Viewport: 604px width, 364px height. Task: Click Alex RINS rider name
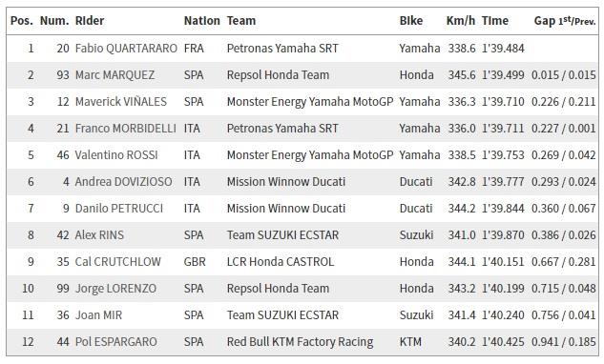coord(99,235)
